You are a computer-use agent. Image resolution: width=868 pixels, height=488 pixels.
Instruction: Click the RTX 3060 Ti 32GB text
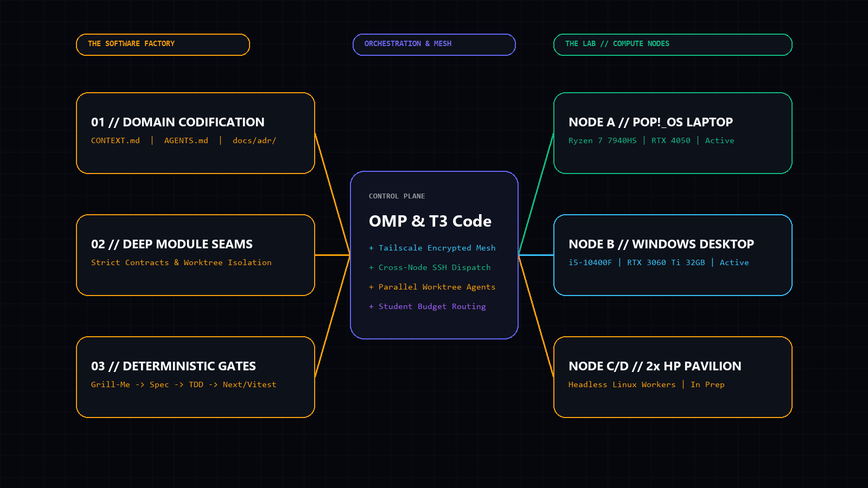tap(666, 262)
